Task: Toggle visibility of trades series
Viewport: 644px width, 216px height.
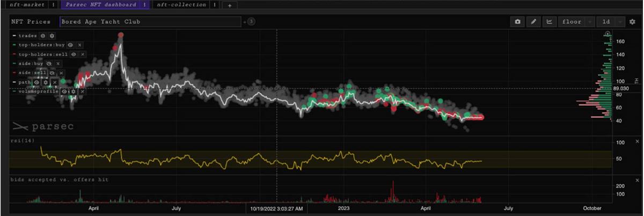Action: click(43, 35)
